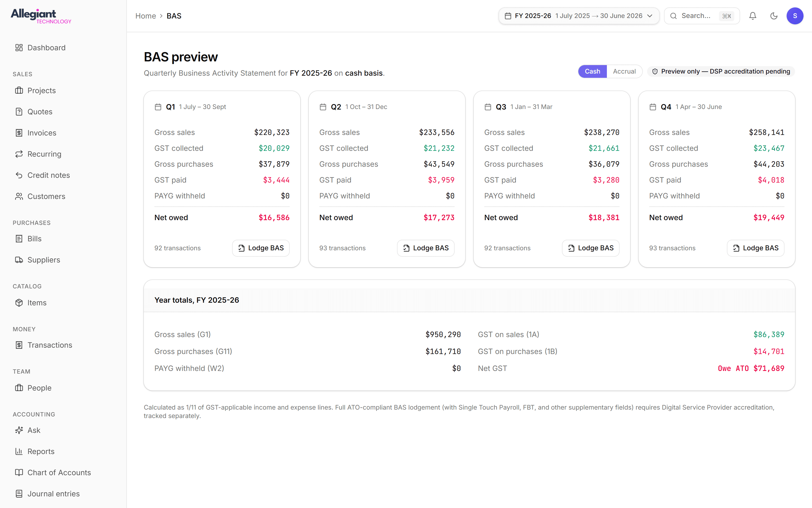This screenshot has height=508, width=812.
Task: Click Q2 gross purchases value $43,549
Action: point(439,164)
